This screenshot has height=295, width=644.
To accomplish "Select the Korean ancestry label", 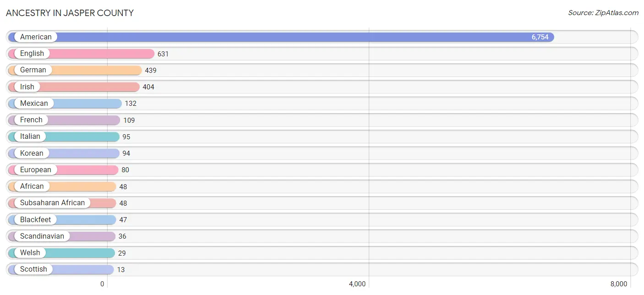I will tap(32, 153).
